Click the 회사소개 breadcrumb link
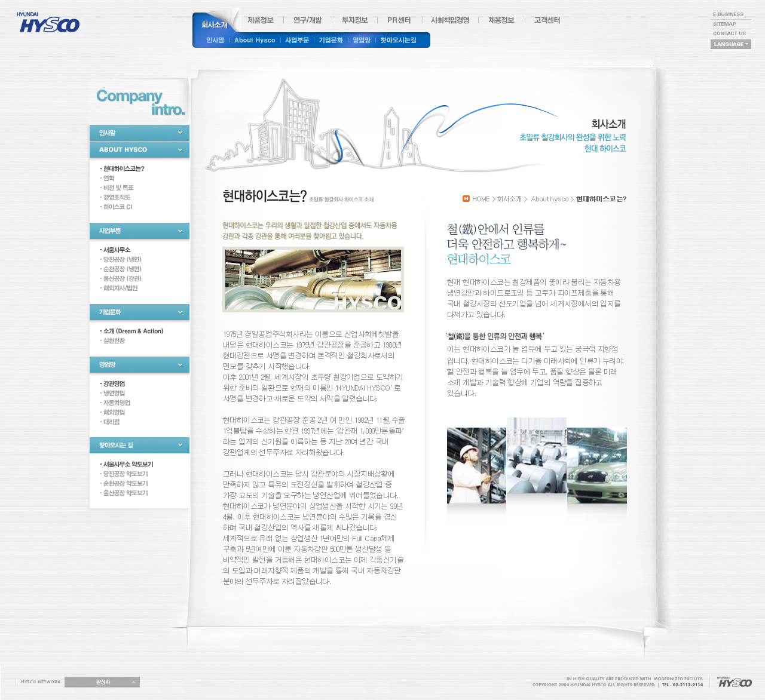 (509, 199)
